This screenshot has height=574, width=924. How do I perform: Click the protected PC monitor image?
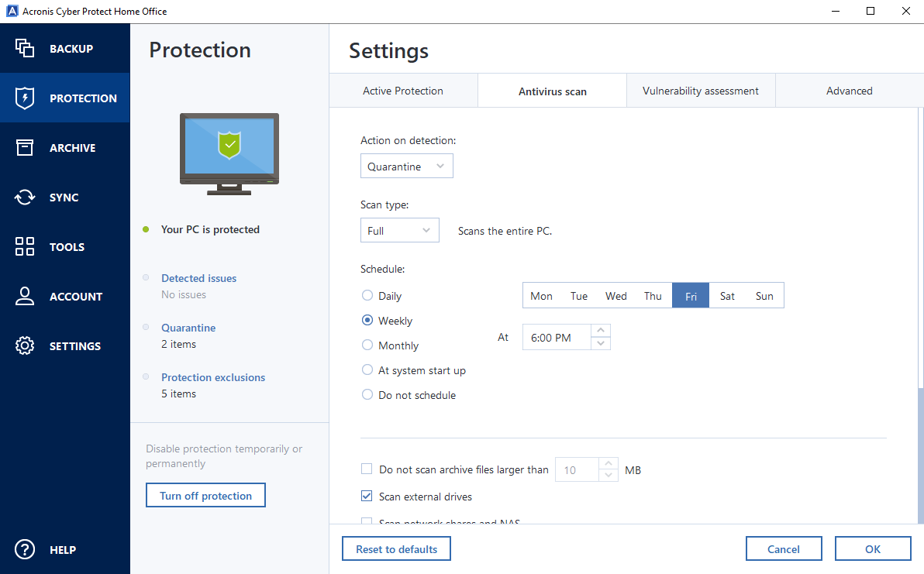click(229, 153)
